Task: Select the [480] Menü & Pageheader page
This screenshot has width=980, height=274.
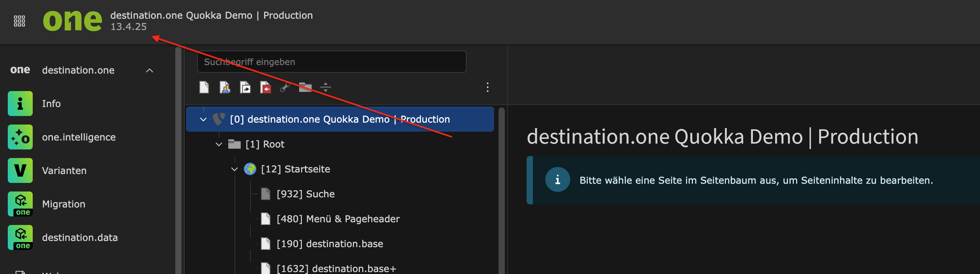Action: pyautogui.click(x=338, y=219)
